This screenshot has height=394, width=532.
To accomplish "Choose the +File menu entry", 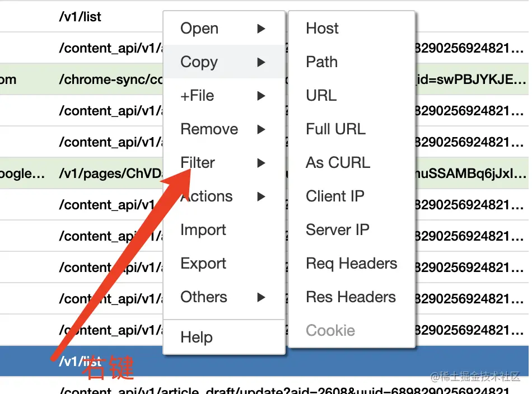I will point(224,96).
